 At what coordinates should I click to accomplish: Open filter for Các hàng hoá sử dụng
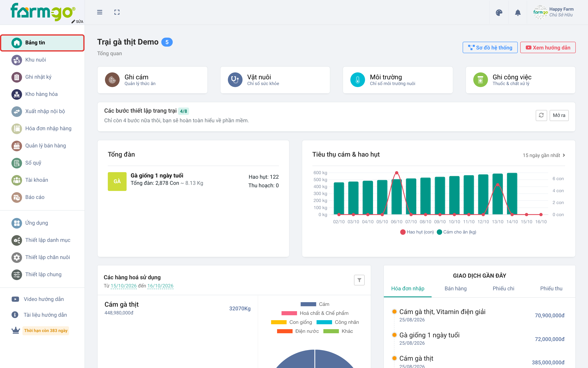coord(359,280)
